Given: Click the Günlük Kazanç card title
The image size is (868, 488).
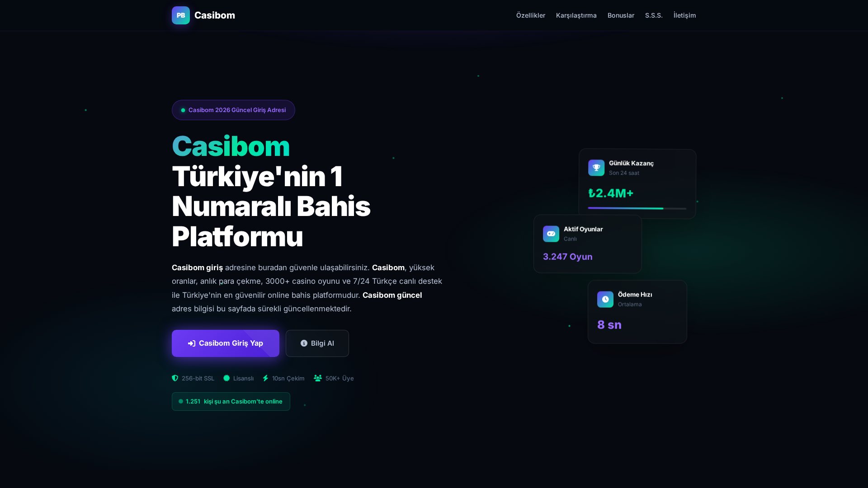Looking at the screenshot, I should click(631, 163).
